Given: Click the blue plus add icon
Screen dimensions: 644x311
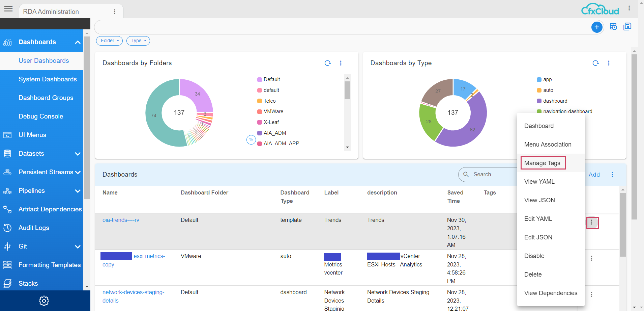Looking at the screenshot, I should pos(596,27).
